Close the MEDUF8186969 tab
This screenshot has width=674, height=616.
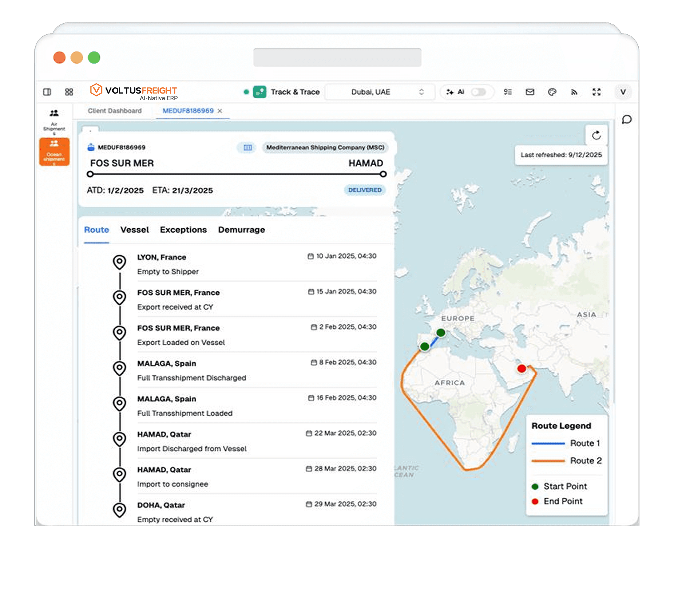coord(220,111)
